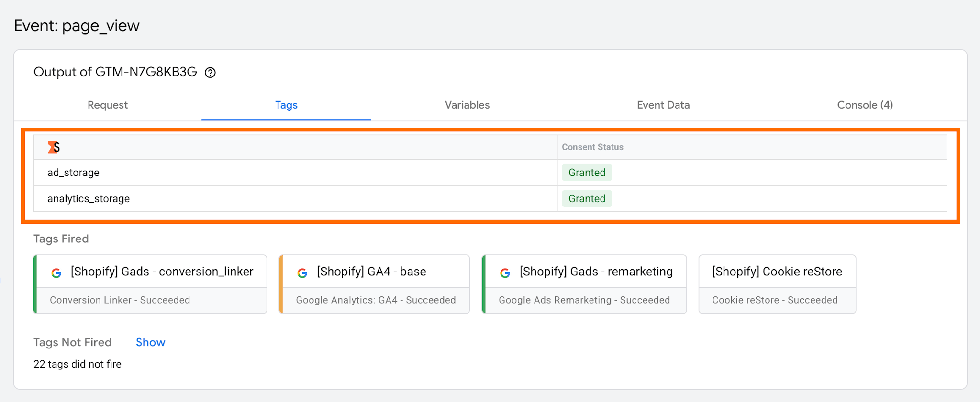The height and width of the screenshot is (402, 980).
Task: Select the analytics_storage row label
Action: (89, 199)
